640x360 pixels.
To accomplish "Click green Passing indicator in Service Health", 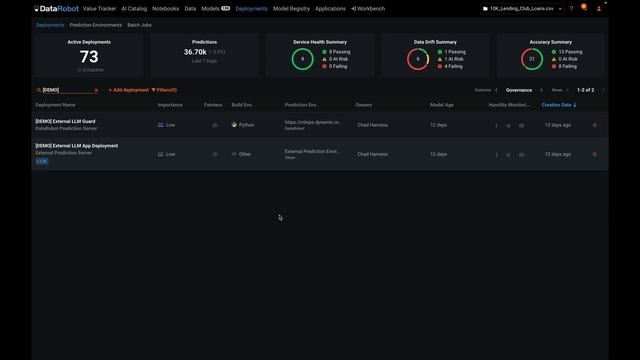I will [x=324, y=52].
